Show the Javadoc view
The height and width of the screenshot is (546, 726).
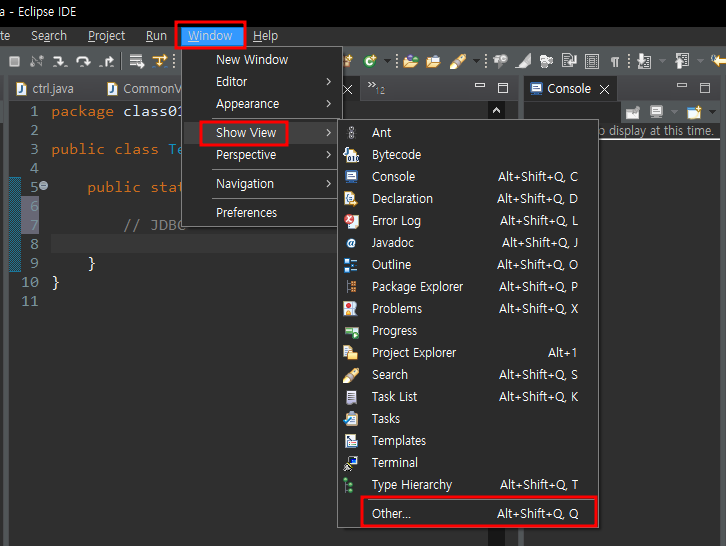click(x=468, y=243)
